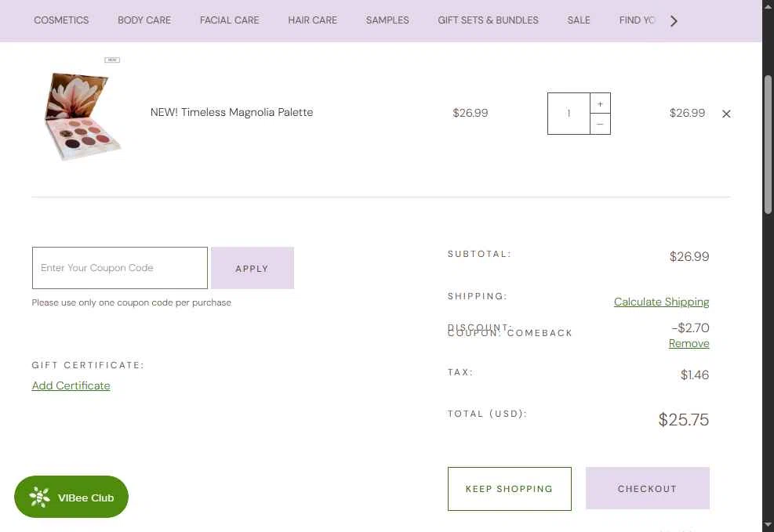Select Samples in the navigation bar
774x532 pixels.
(387, 20)
